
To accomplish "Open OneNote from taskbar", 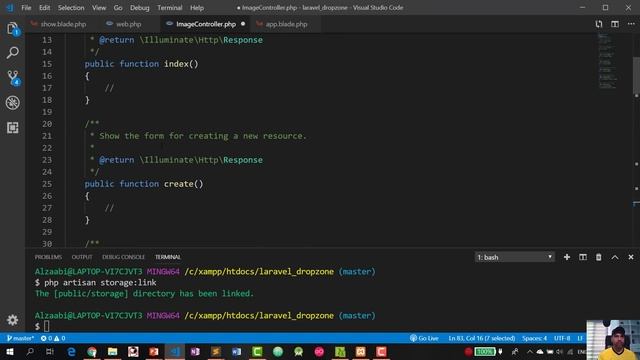I will point(195,351).
